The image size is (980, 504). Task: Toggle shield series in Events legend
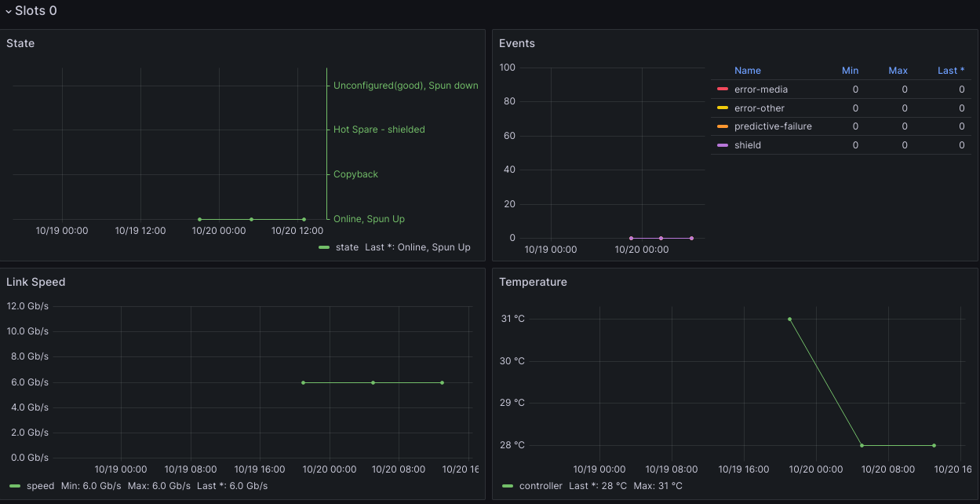[747, 145]
